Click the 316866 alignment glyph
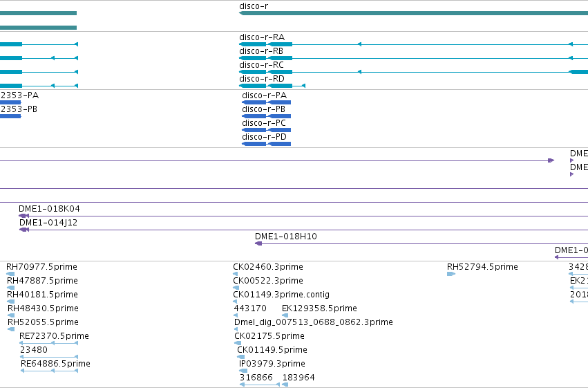 pyautogui.click(x=260, y=385)
